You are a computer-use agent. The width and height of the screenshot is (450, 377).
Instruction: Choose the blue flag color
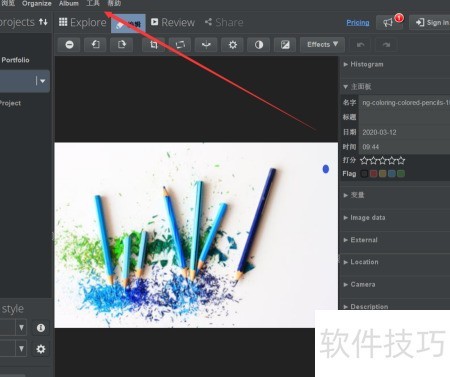(392, 174)
